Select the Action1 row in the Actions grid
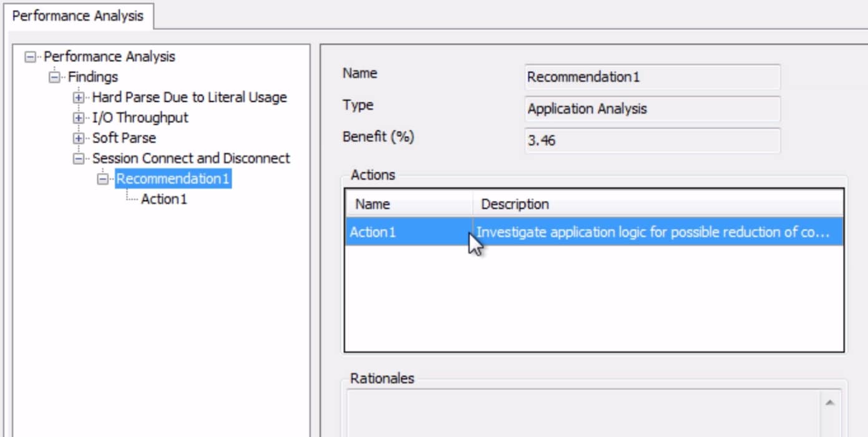Screen dimensions: 868x437 406,232
